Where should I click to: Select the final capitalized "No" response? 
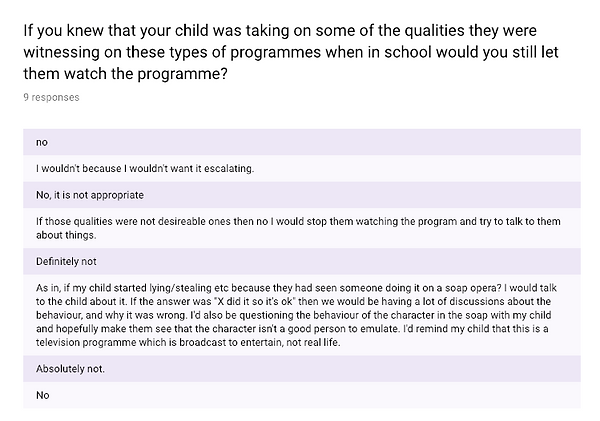pos(302,395)
